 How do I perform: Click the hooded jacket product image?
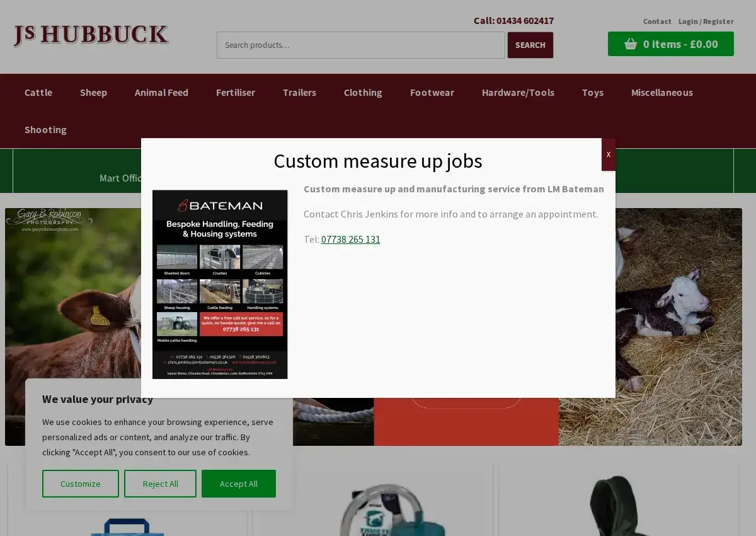tap(618, 505)
